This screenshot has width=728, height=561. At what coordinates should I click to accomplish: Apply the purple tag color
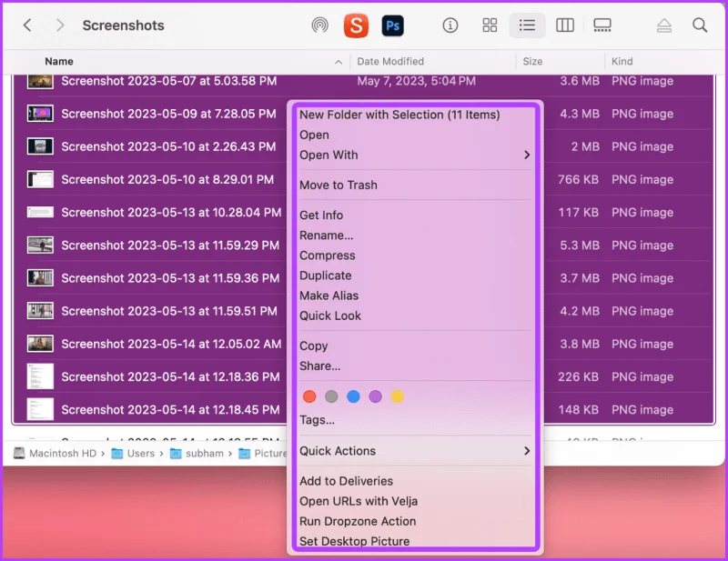[x=375, y=396]
